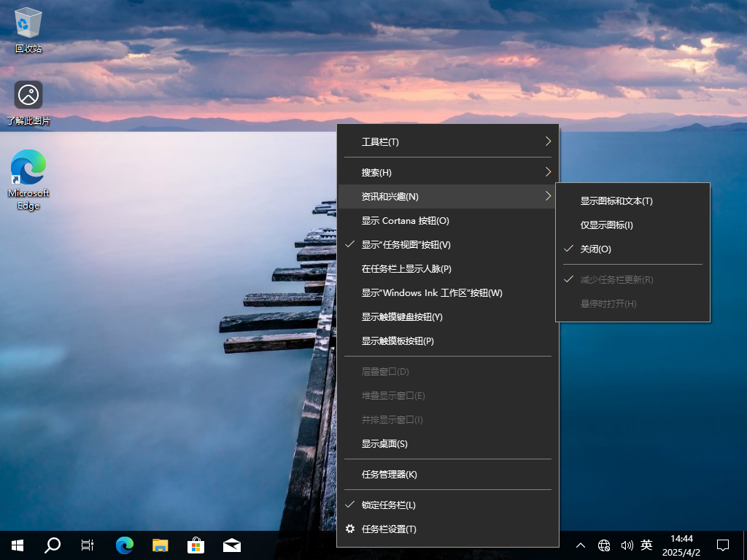
Task: Expand 工具栏(T) submenu arrow
Action: (548, 141)
